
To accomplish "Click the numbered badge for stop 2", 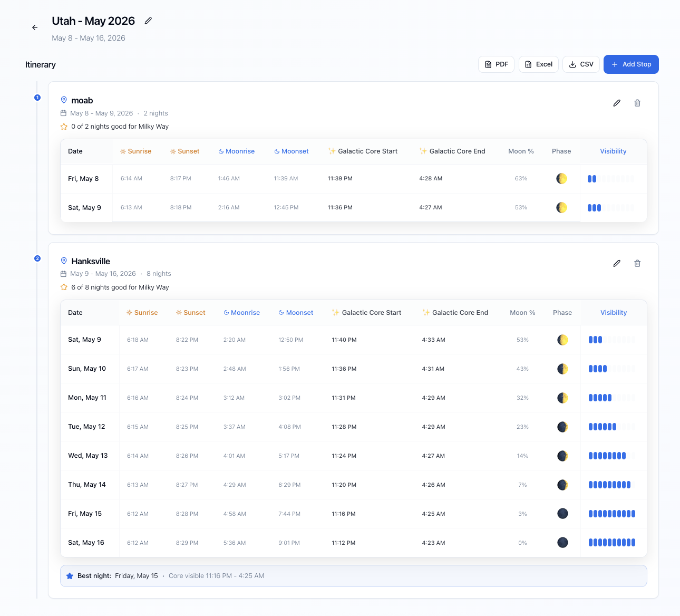I will (x=37, y=258).
